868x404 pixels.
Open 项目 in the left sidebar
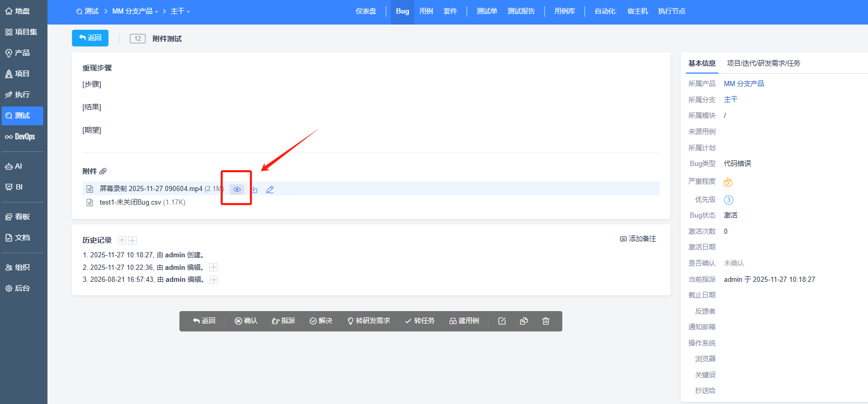click(x=18, y=74)
